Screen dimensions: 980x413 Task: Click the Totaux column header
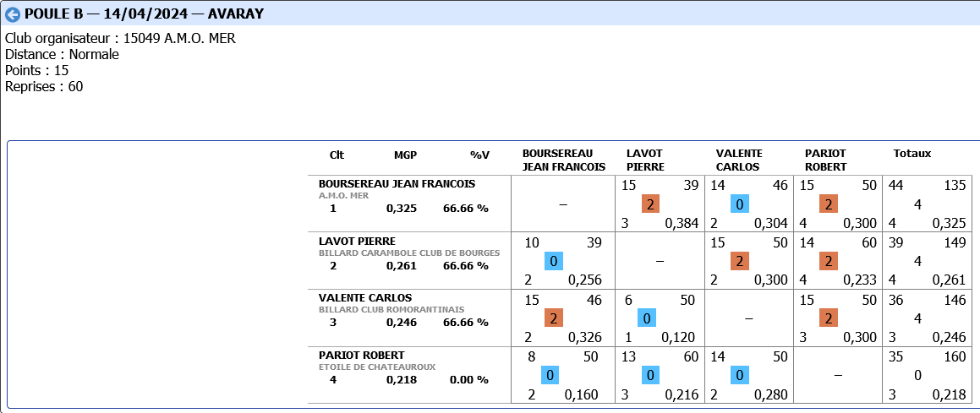point(912,154)
